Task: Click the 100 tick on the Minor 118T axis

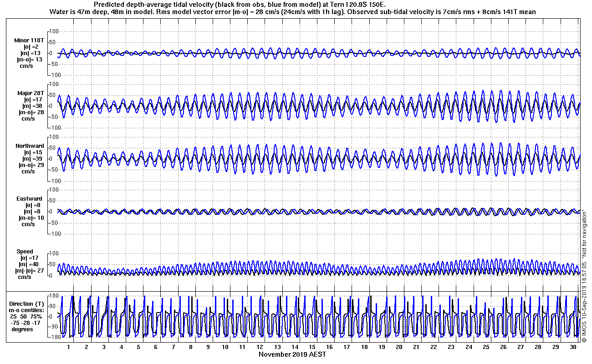Action: pyautogui.click(x=54, y=31)
